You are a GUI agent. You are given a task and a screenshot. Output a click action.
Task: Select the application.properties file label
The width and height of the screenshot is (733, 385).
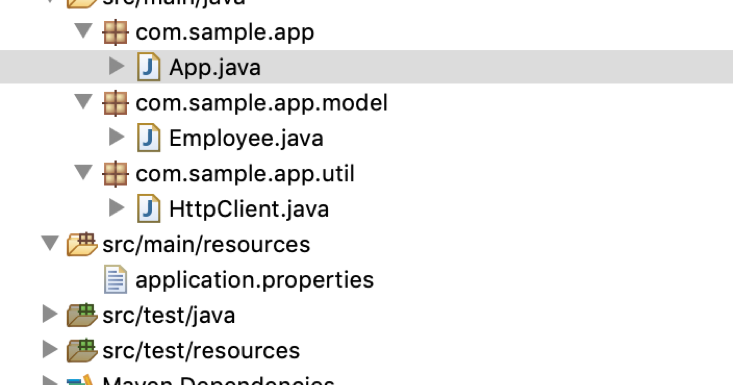(x=254, y=280)
